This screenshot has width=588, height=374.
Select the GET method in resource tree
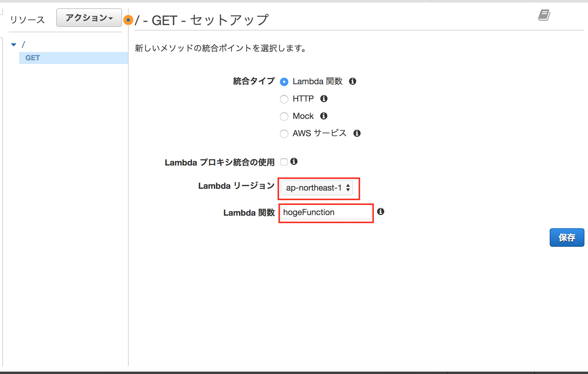(74, 58)
